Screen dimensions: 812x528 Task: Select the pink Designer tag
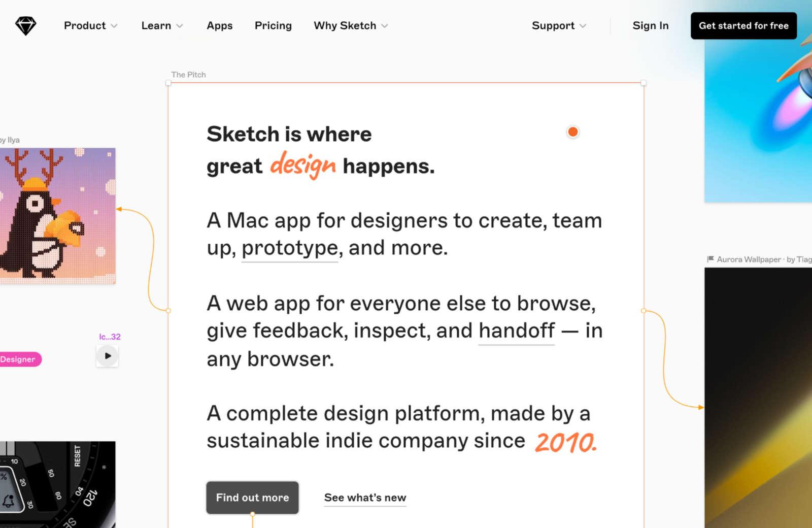click(x=19, y=359)
